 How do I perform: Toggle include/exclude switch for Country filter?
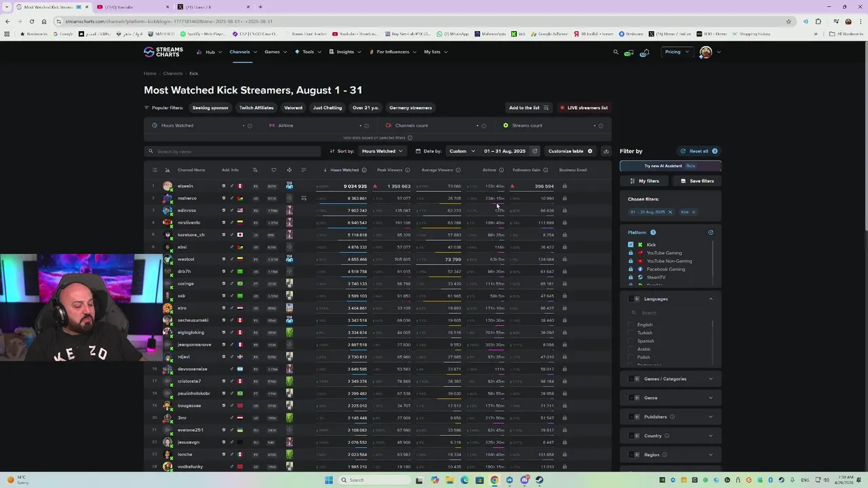(634, 436)
